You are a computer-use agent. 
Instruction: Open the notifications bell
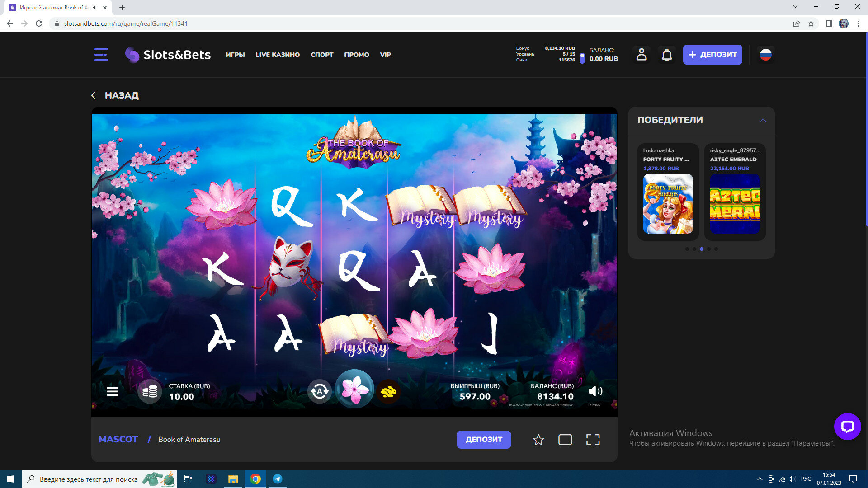[666, 55]
